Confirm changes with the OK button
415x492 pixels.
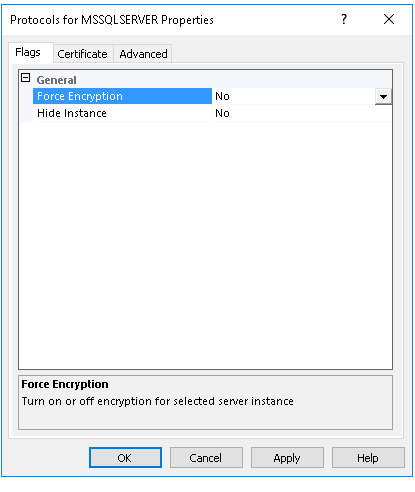tap(125, 458)
